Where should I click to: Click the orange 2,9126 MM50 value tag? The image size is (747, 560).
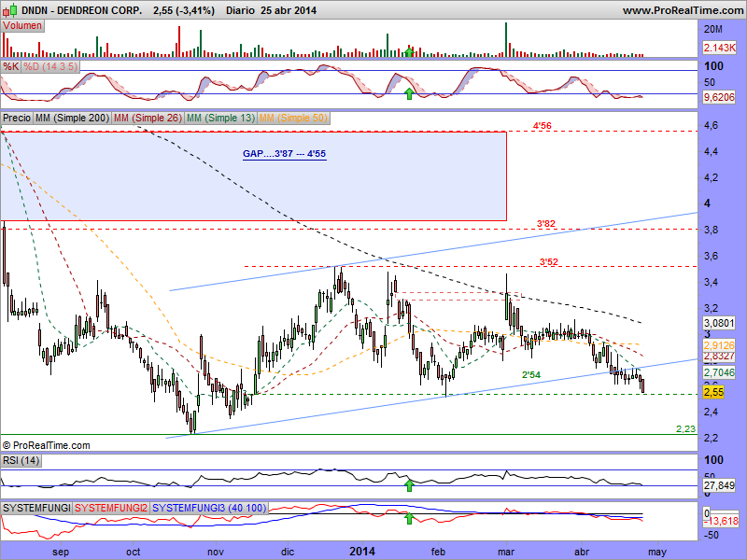click(x=719, y=345)
